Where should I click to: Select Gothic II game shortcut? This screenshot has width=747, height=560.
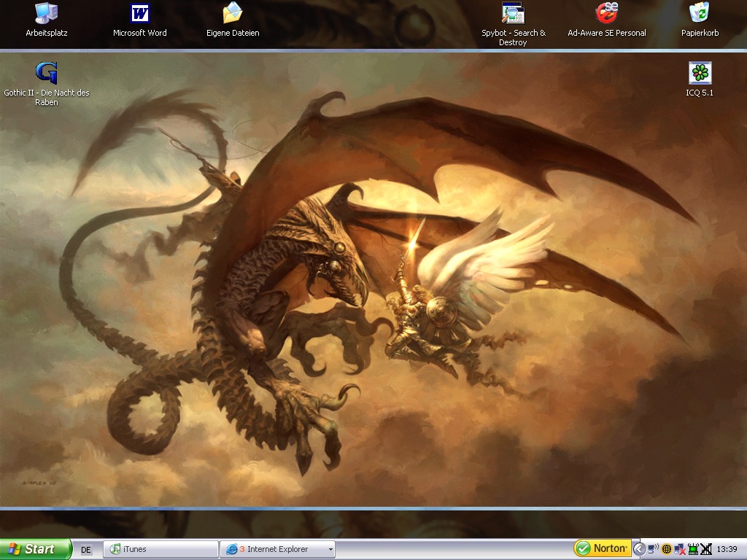46,73
